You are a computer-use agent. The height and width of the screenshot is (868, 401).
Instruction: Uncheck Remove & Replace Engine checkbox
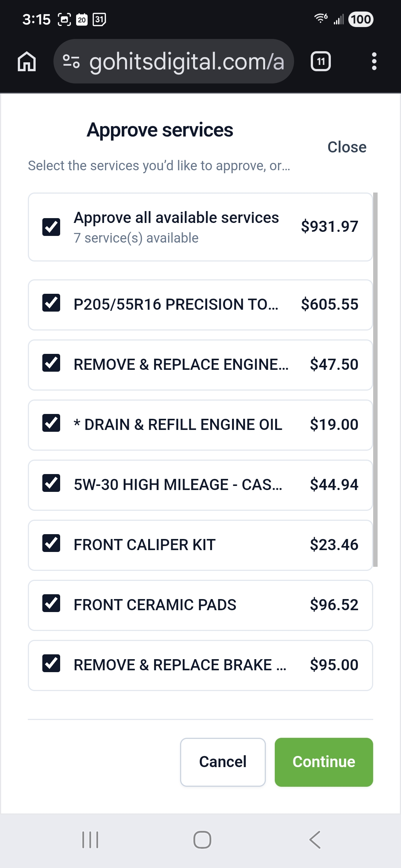(51, 363)
